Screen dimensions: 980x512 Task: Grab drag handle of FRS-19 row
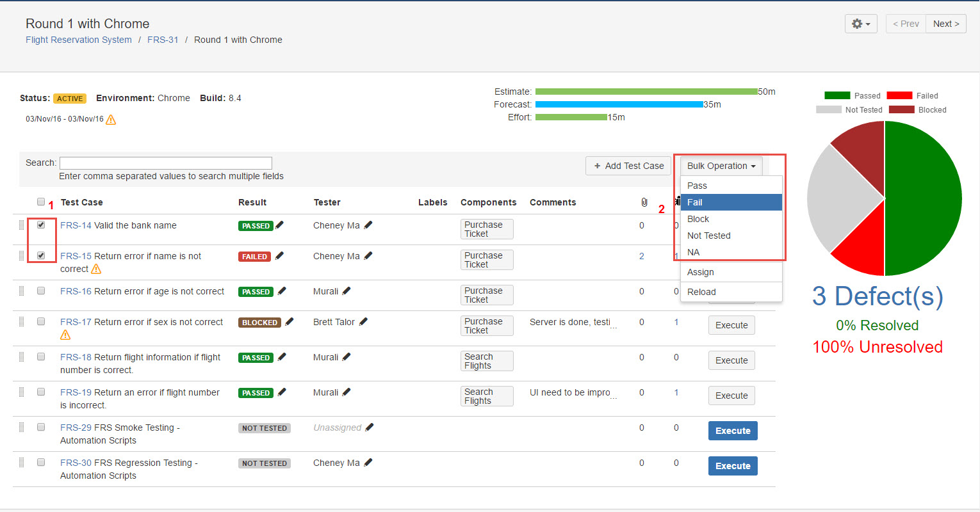[x=21, y=392]
